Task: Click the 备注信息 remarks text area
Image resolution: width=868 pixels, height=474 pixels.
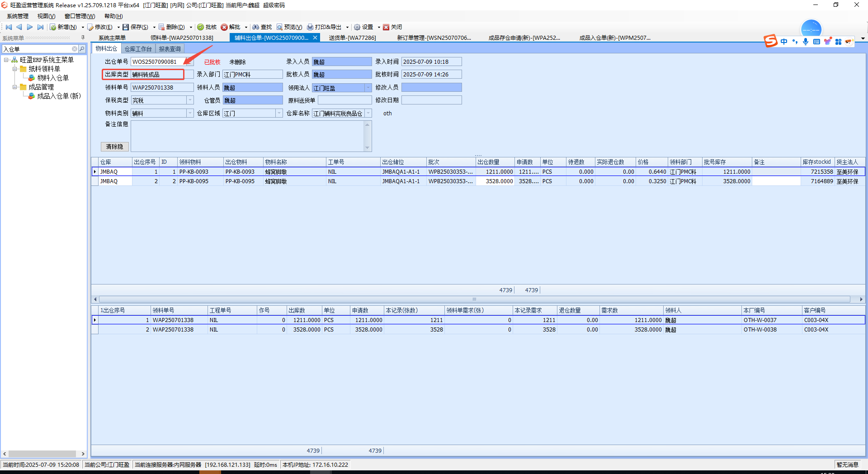Action: coord(247,136)
